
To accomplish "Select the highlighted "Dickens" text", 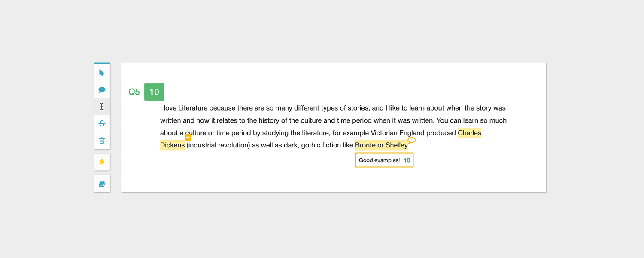I will click(x=172, y=145).
